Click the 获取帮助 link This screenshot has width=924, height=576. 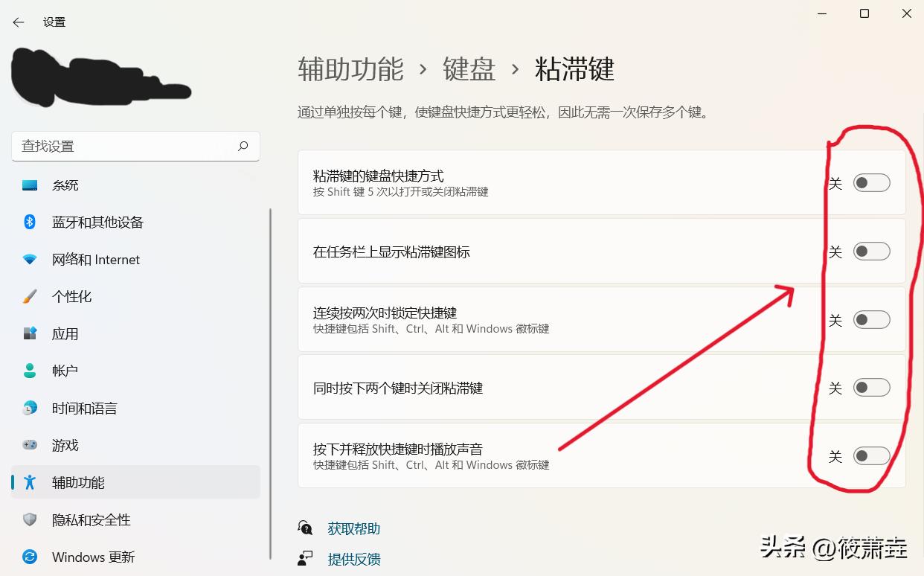(353, 528)
